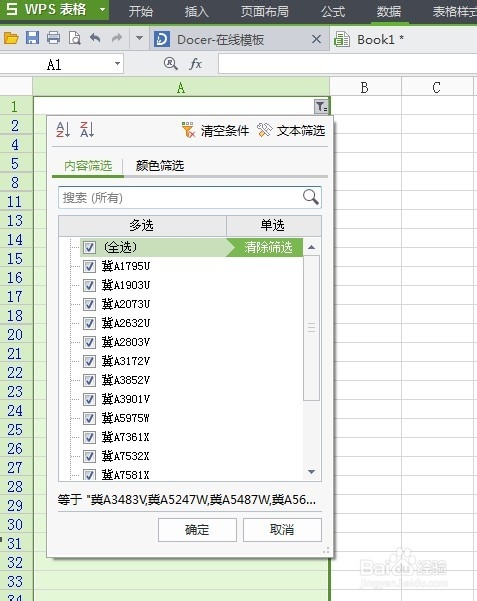477x601 pixels.
Task: Toggle the (全选) select all checkbox
Action: click(x=89, y=247)
